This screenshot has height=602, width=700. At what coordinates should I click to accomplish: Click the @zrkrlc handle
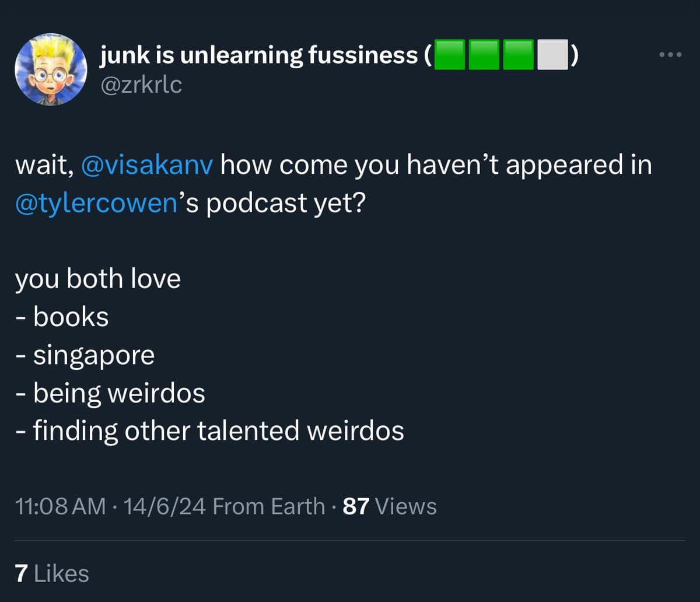pos(141,85)
